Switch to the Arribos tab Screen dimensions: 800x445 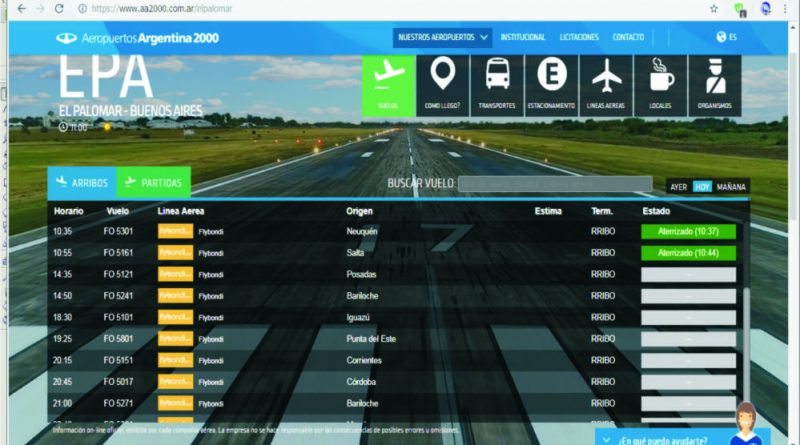coord(82,183)
